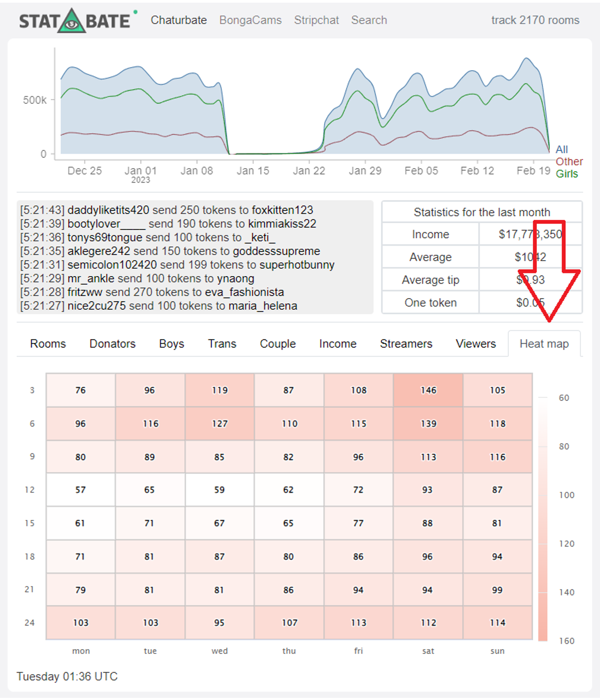Toggle the Other series in chart legend

pos(569,162)
